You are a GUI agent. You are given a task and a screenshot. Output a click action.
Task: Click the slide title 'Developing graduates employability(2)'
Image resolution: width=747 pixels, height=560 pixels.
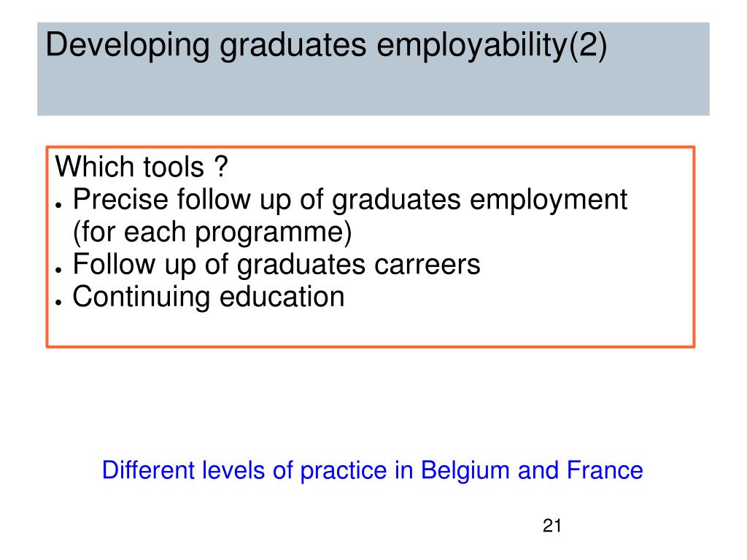point(326,46)
